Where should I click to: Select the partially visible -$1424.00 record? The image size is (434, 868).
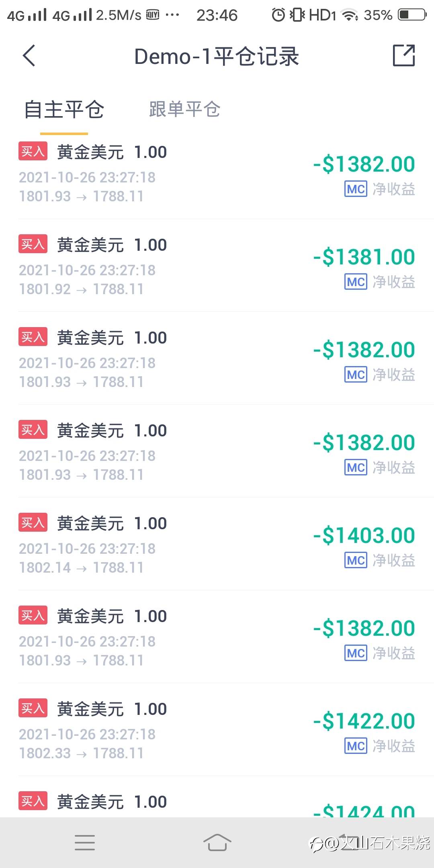click(x=217, y=797)
